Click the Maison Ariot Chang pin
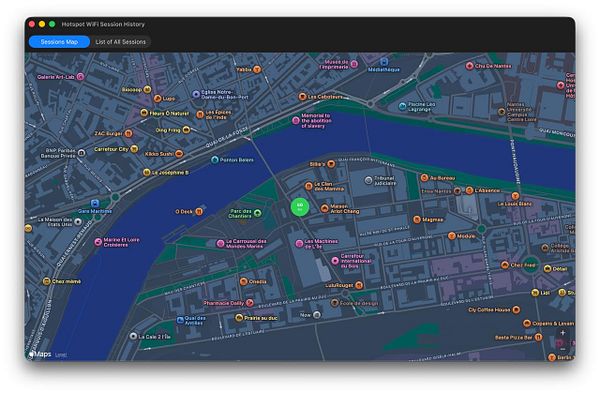This screenshot has height=394, width=600. click(324, 208)
